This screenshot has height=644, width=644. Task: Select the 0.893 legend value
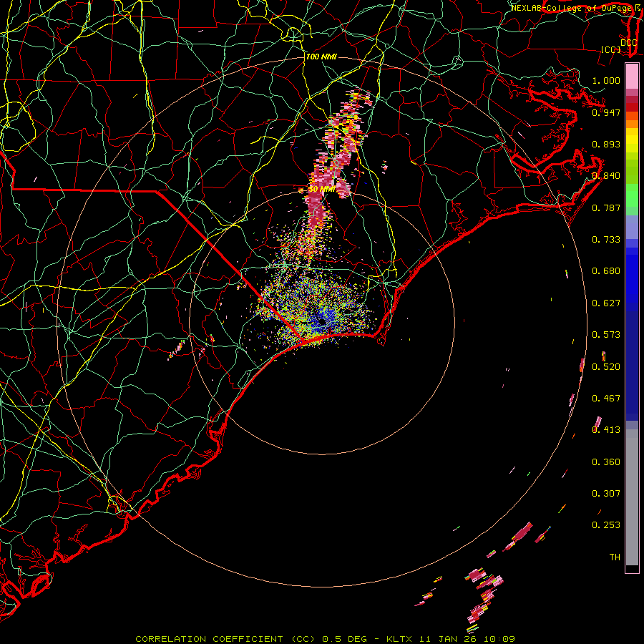coord(606,144)
